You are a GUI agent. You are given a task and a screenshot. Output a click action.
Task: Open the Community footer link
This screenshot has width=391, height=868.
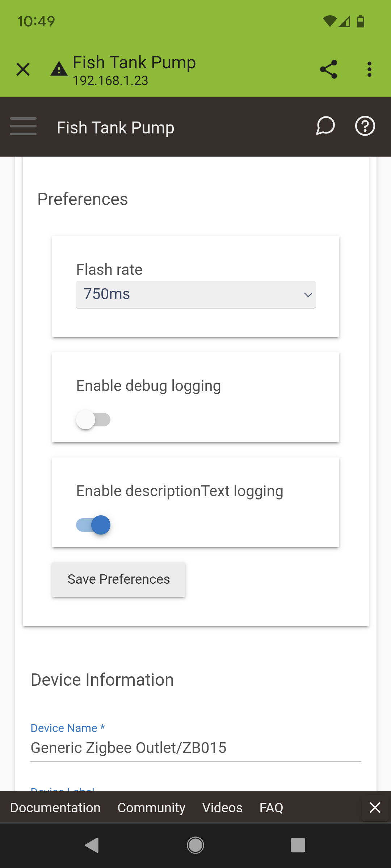[151, 808]
